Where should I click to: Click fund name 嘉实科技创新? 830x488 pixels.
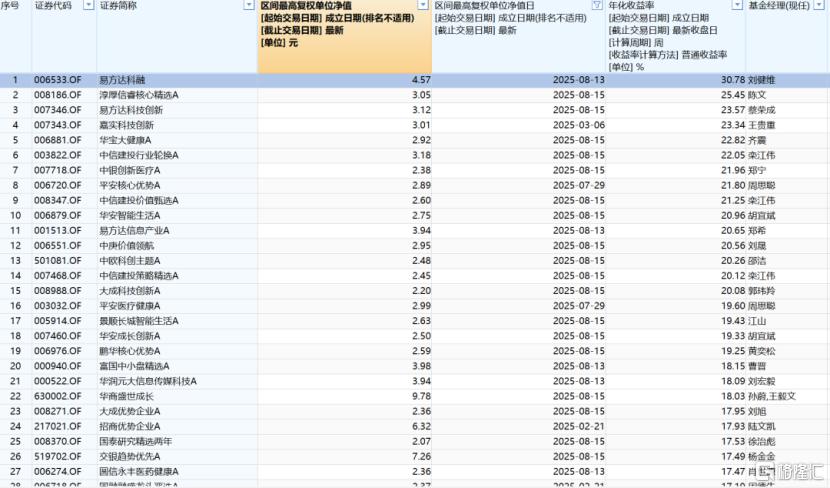pos(127,125)
